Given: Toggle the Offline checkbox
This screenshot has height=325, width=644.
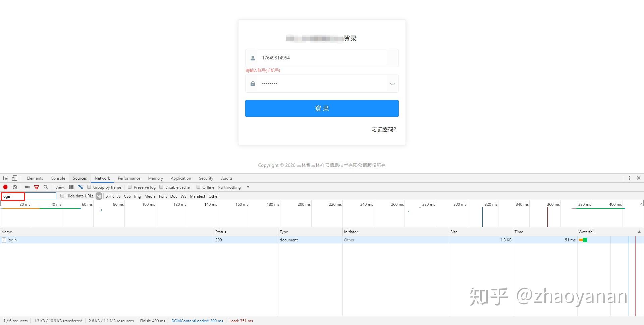Looking at the screenshot, I should (x=199, y=187).
